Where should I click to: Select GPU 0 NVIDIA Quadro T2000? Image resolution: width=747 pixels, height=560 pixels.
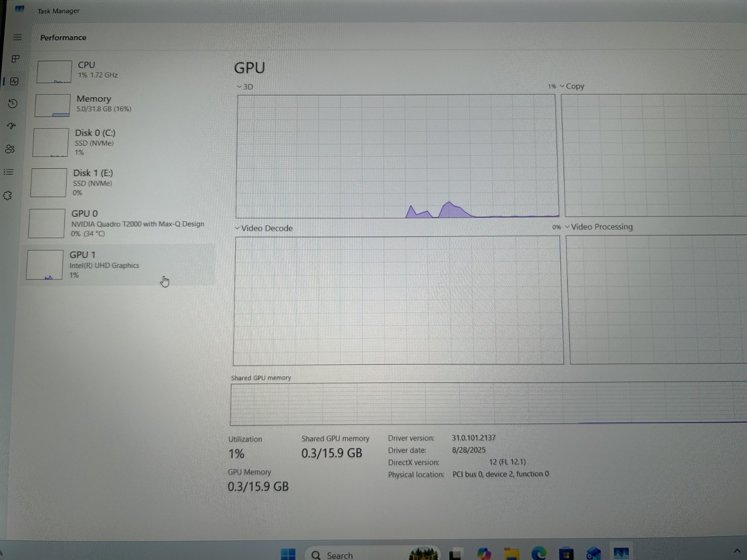(x=120, y=223)
